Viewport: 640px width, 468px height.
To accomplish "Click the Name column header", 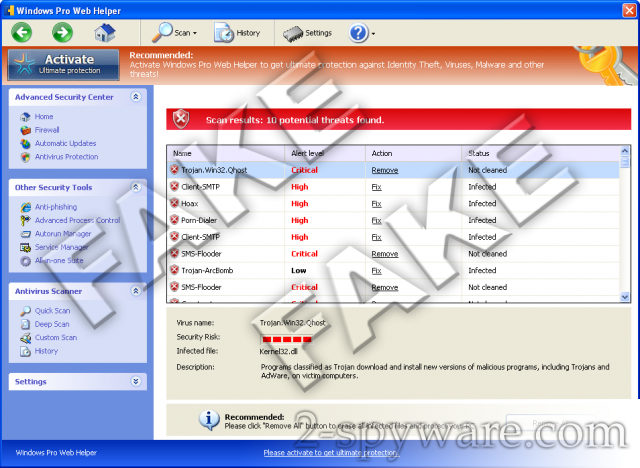I will pyautogui.click(x=226, y=153).
